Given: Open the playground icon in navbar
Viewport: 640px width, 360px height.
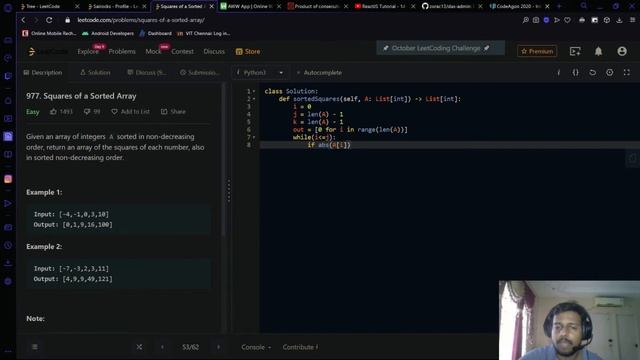Looking at the screenshot, I should pos(575,51).
